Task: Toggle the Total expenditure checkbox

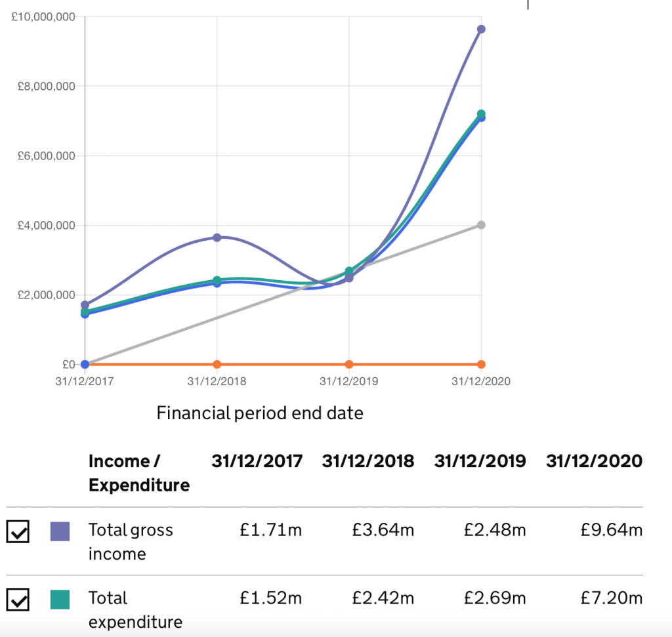Action: click(18, 600)
